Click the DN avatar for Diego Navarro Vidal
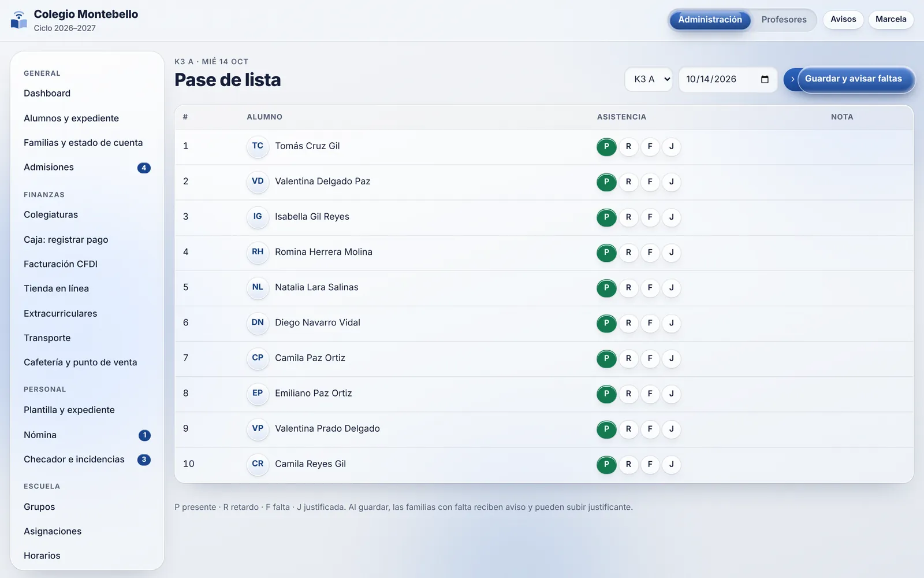 click(x=258, y=323)
